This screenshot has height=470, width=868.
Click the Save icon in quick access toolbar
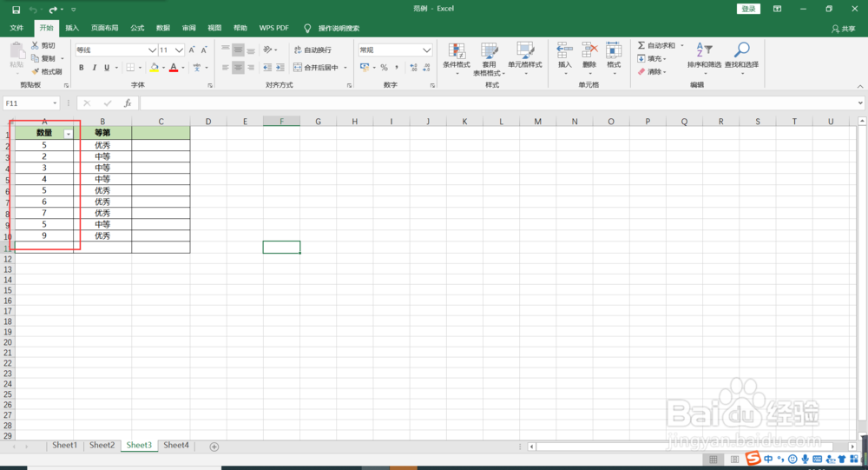click(x=16, y=10)
